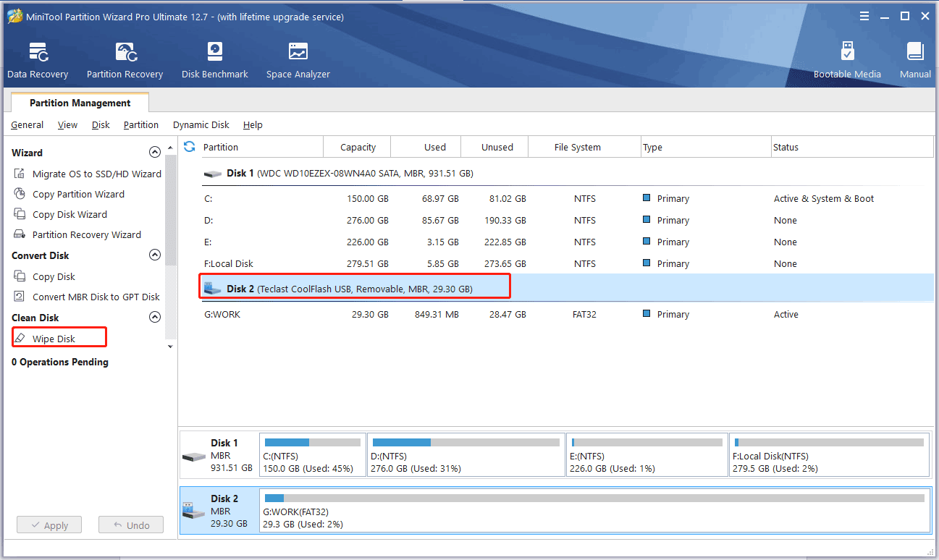Click Disk 1 drive icon in disk map
The width and height of the screenshot is (939, 560).
[x=194, y=457]
